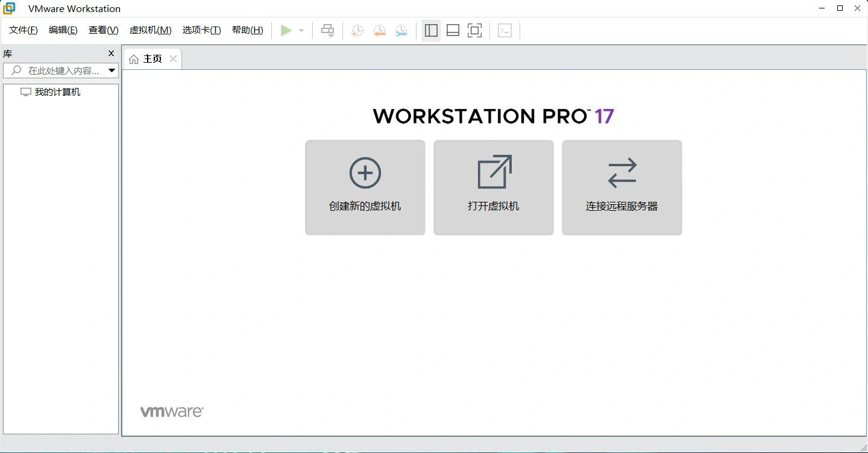
Task: Click the magnifier icon in library search
Action: pyautogui.click(x=16, y=70)
